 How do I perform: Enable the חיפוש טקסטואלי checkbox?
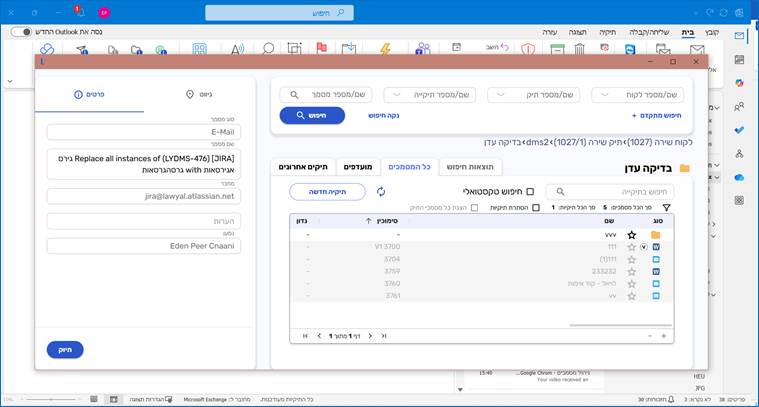click(x=530, y=191)
